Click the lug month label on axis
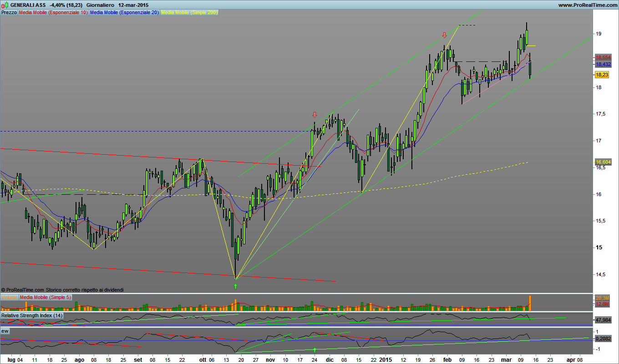 pyautogui.click(x=11, y=359)
